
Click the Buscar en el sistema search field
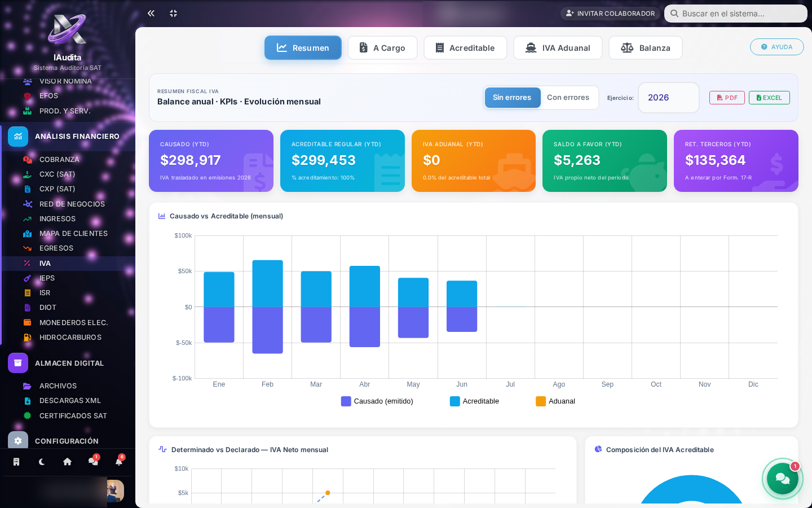(x=736, y=14)
